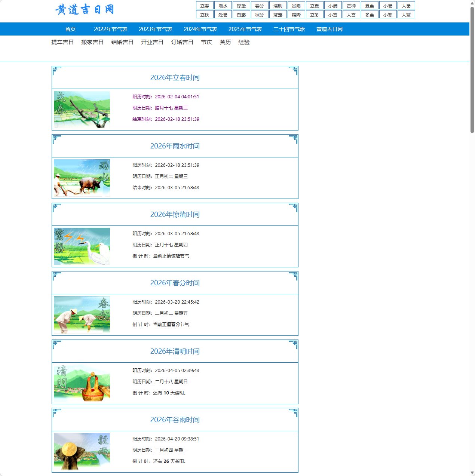
Task: Visit the 结婚吉日 link
Action: (122, 42)
